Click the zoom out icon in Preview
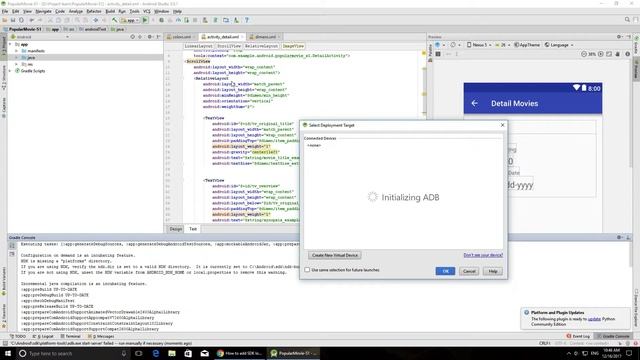 click(584, 54)
